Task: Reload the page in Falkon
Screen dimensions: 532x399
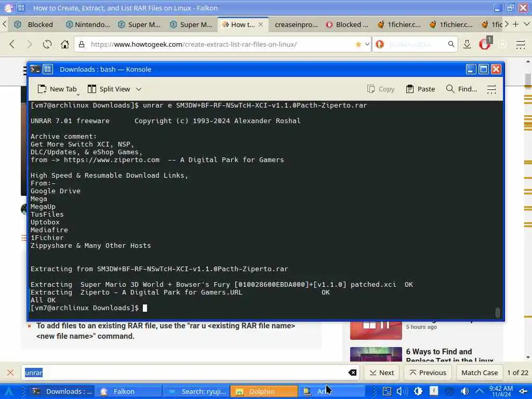Action: pos(47,44)
